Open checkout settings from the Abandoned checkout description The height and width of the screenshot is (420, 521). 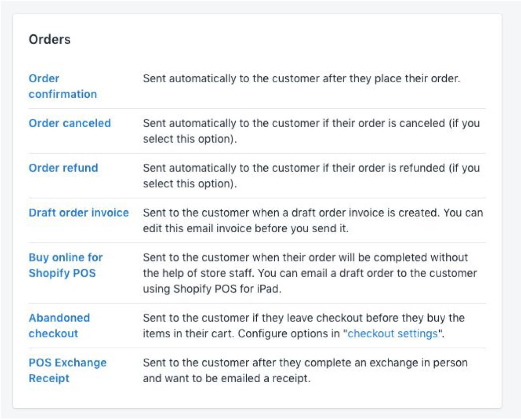394,334
